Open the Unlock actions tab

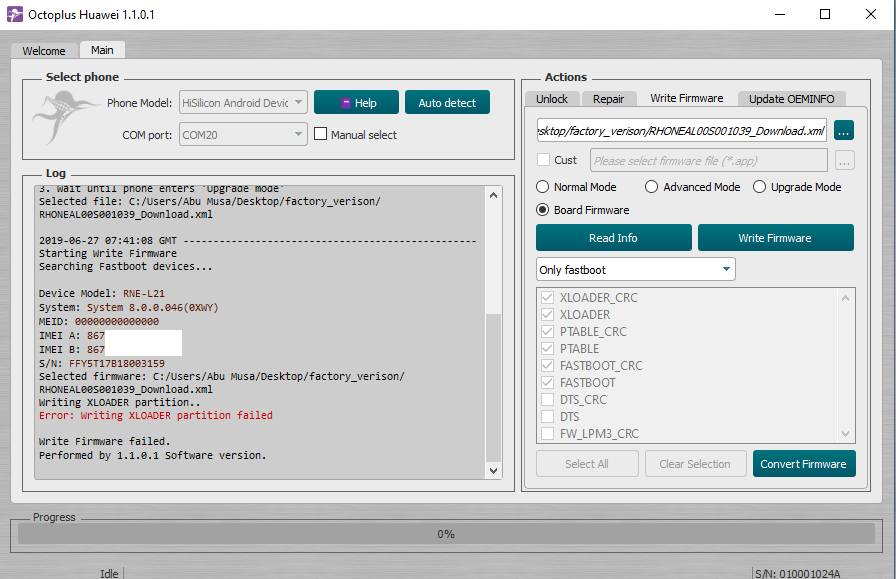[552, 99]
